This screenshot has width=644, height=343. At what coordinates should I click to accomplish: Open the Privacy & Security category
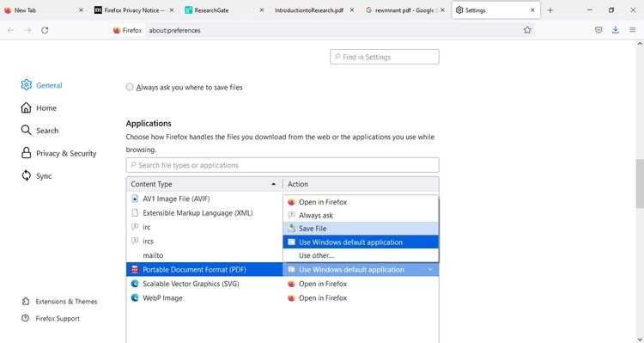(58, 153)
